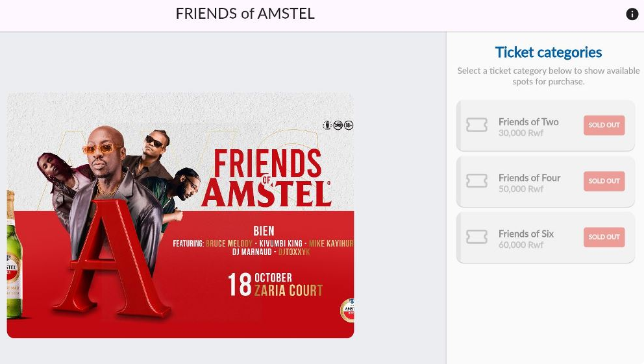644x364 pixels.
Task: Click the ticket icon beside Friends of Four
Action: tap(477, 181)
